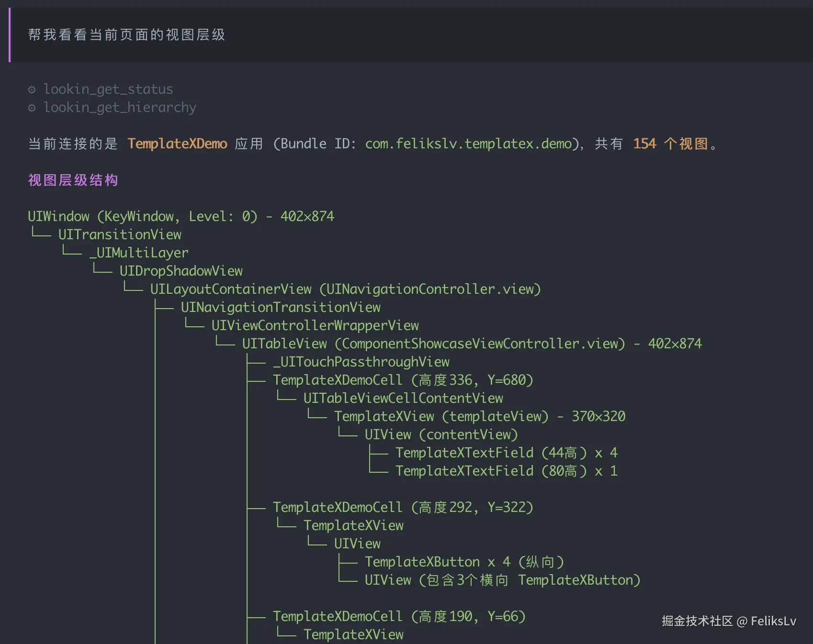Select TemplateXButton x 4 (纵向) row

(464, 562)
